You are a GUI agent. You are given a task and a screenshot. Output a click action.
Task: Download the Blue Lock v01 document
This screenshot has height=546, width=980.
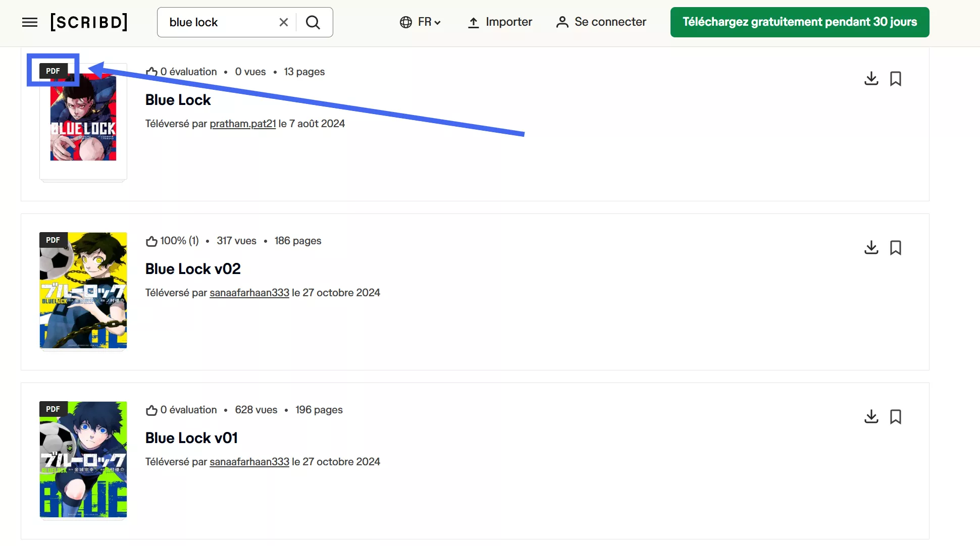[x=871, y=417]
